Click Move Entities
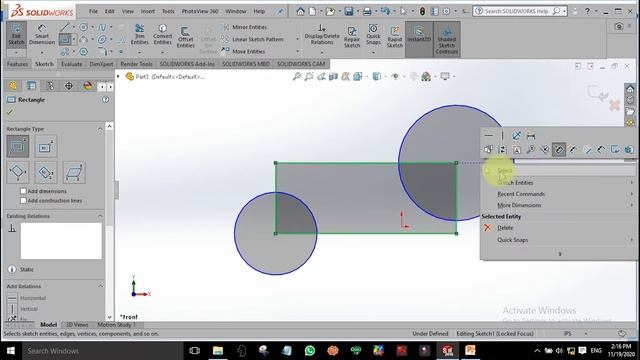Image resolution: width=640 pixels, height=360 pixels. click(x=243, y=51)
